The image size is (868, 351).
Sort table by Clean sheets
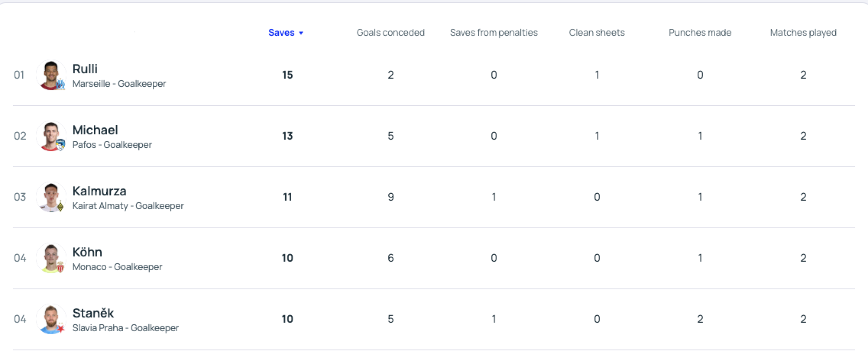click(597, 33)
